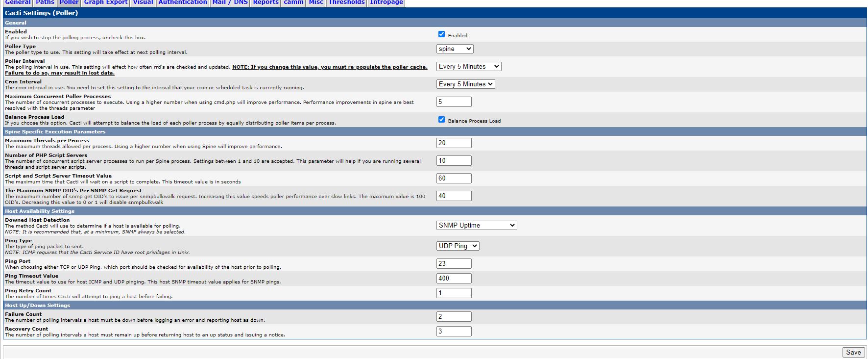Go to the Authentication tab
The height and width of the screenshot is (359, 868).
pyautogui.click(x=183, y=2)
